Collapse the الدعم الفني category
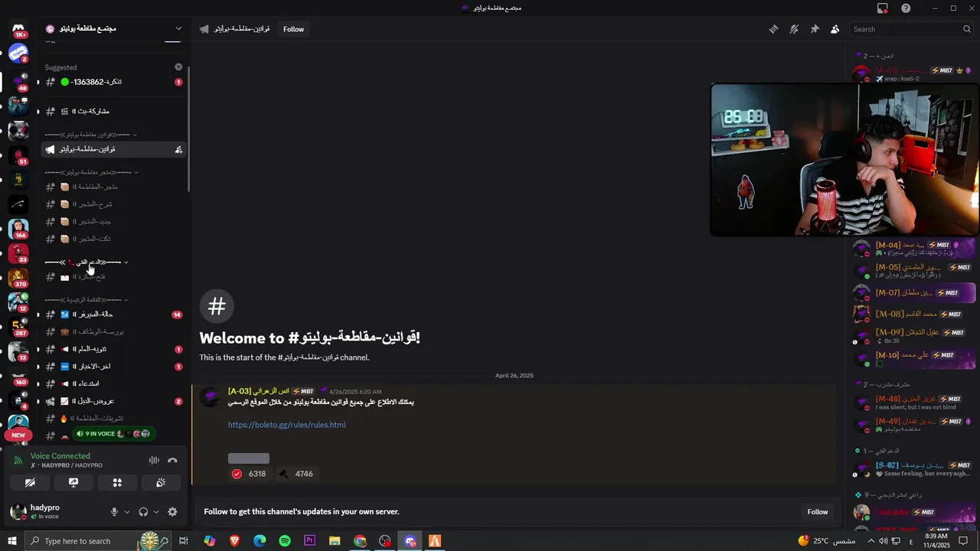This screenshot has height=551, width=980. tap(87, 262)
